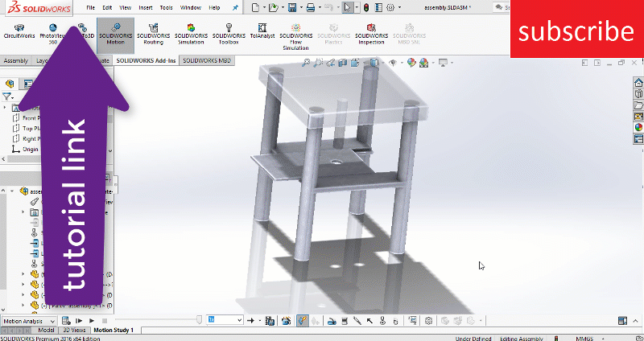644x341 pixels.
Task: Open Results and Plots icon
Action: (x=413, y=321)
